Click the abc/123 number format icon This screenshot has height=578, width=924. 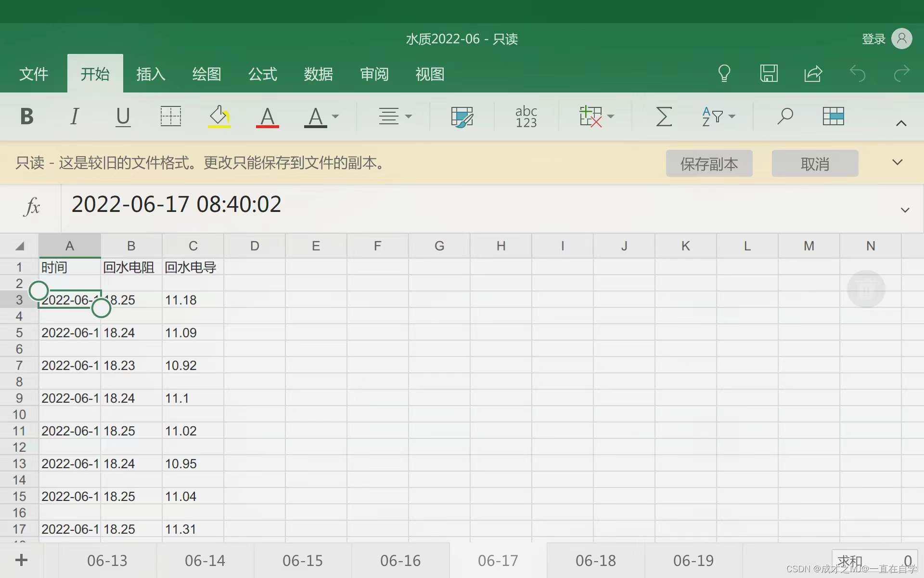coord(526,117)
